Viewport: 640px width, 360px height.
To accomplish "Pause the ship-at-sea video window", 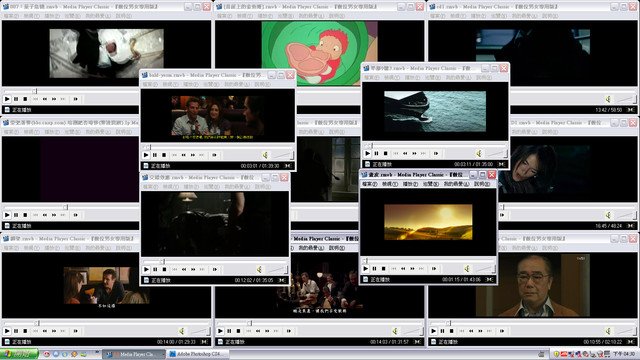I will (376, 153).
